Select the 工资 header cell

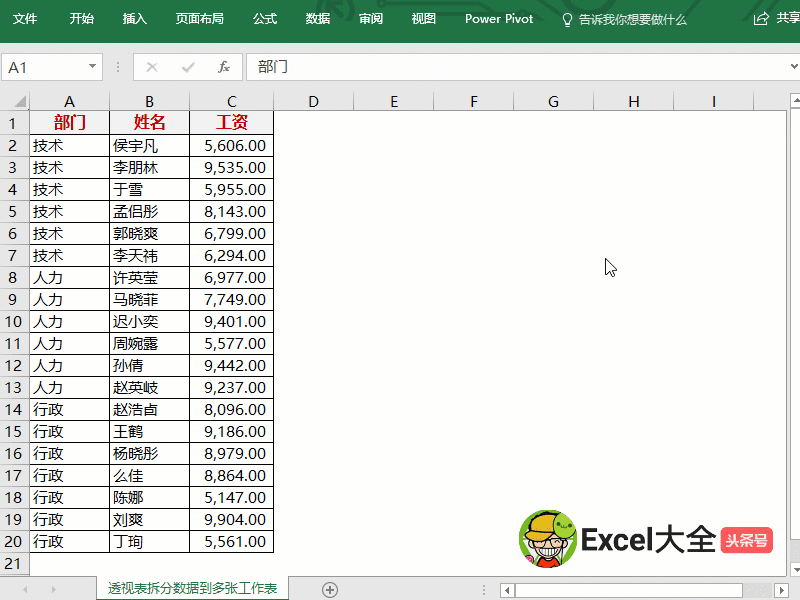(231, 123)
